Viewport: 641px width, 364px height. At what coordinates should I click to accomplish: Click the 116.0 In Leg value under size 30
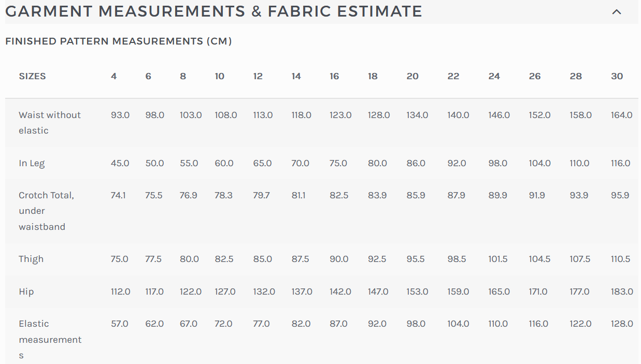coord(620,163)
